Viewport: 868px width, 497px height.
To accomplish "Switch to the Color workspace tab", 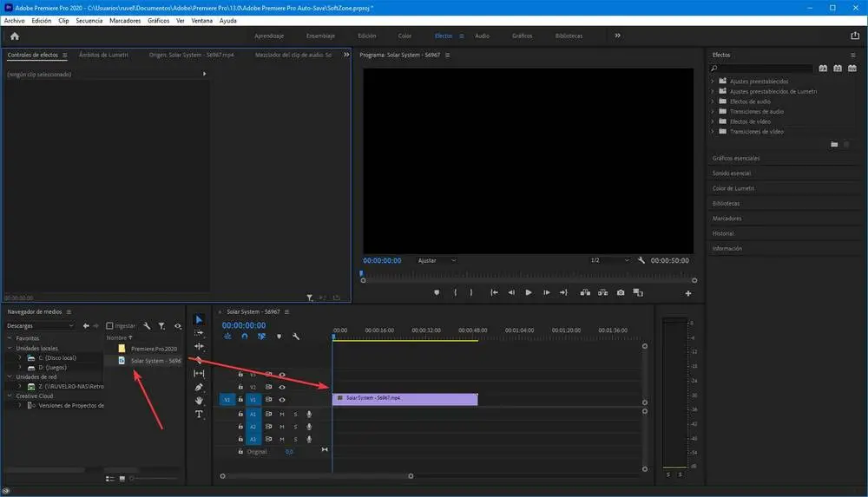I will coord(404,36).
